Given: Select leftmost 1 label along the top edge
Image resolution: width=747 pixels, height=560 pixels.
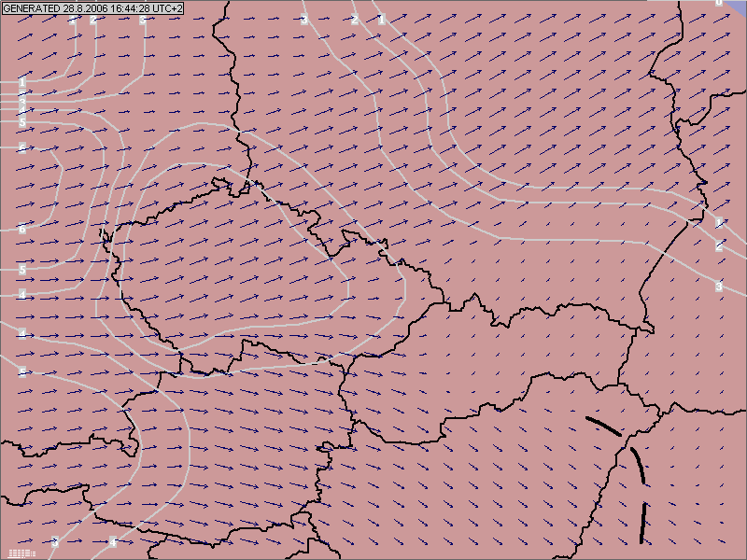Looking at the screenshot, I should (x=73, y=20).
